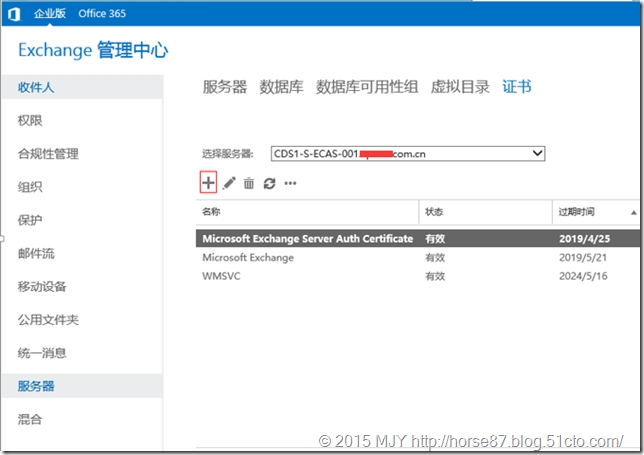Image resolution: width=644 pixels, height=455 pixels.
Task: Switch to the 服务器 tab
Action: (x=224, y=87)
